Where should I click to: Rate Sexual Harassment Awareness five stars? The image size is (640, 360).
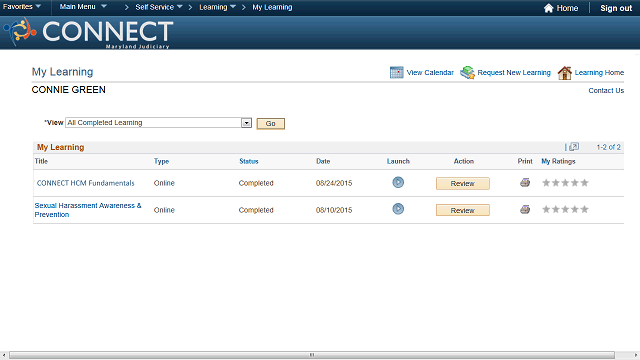pyautogui.click(x=584, y=209)
